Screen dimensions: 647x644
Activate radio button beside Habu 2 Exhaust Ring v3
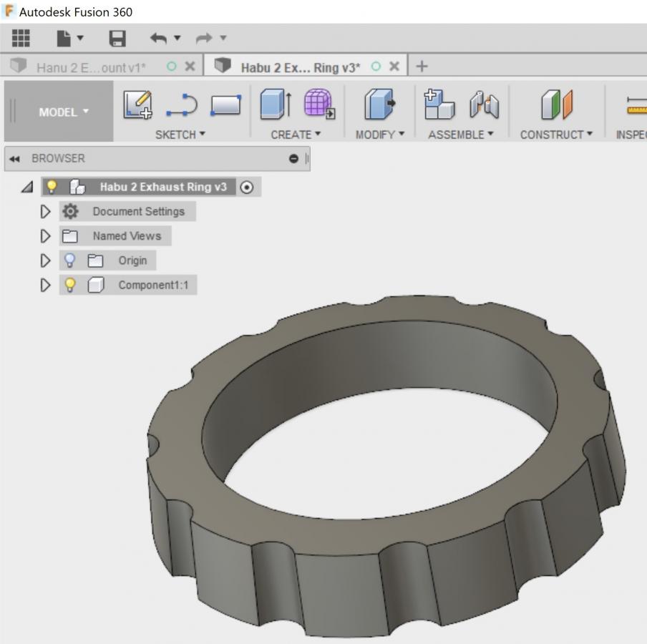pyautogui.click(x=247, y=187)
